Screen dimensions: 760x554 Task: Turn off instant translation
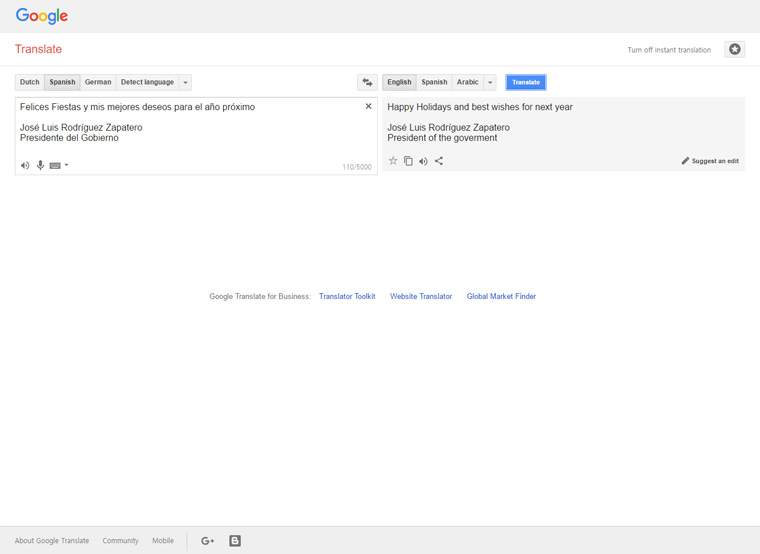coord(669,50)
